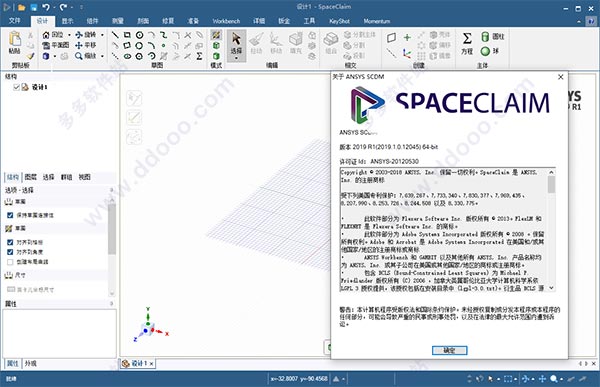Toggle the 对齐到角度 snap to angle checkbox
This screenshot has width=600, height=387.
(x=10, y=252)
